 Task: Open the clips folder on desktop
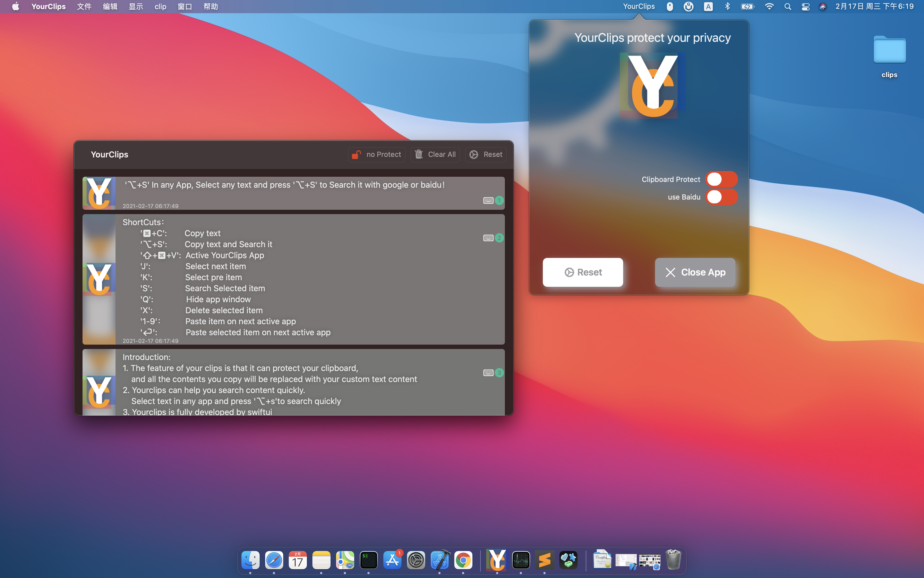tap(889, 50)
